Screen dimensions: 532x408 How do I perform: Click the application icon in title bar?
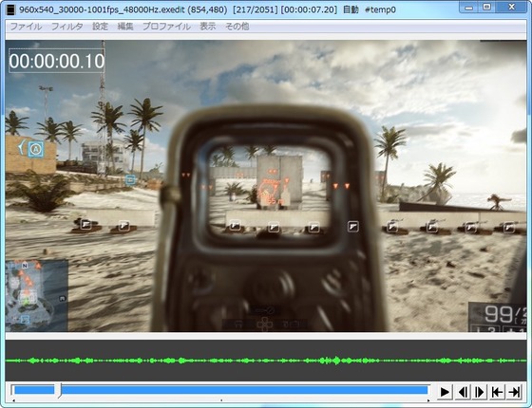point(10,9)
